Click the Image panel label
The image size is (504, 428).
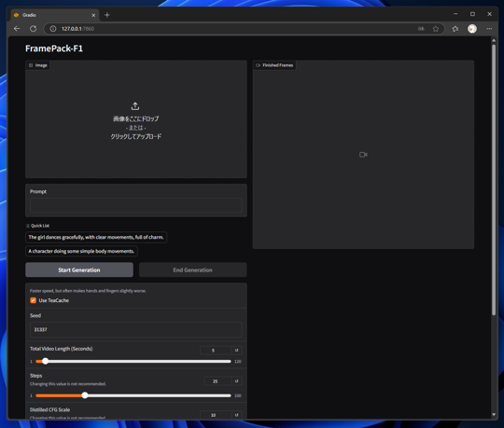pyautogui.click(x=38, y=65)
